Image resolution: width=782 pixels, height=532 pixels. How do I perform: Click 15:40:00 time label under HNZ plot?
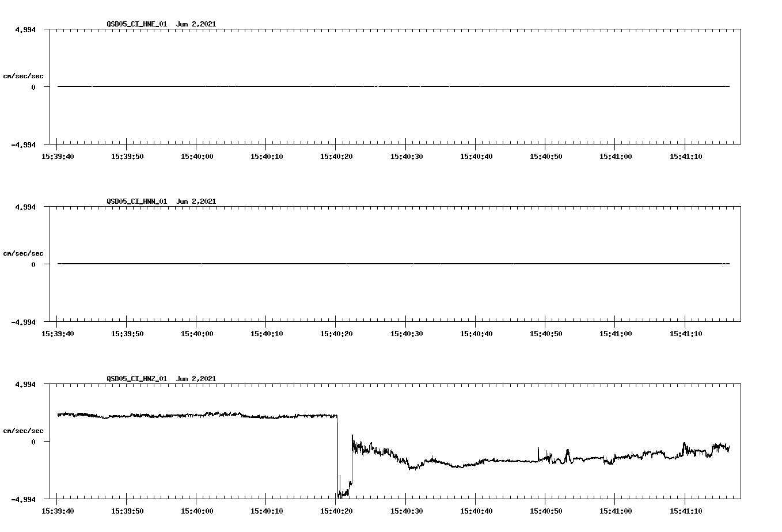(x=197, y=511)
